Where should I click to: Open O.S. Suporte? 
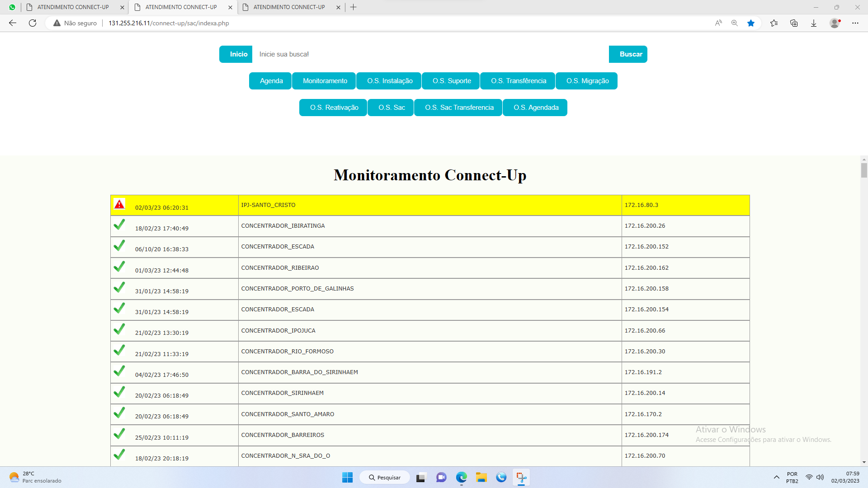451,81
